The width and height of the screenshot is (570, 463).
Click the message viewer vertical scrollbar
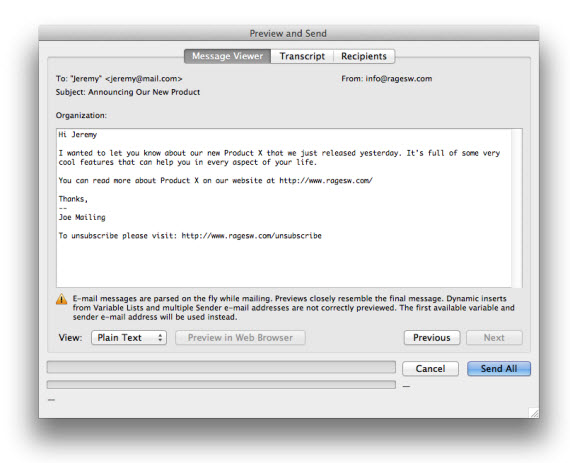coord(517,208)
